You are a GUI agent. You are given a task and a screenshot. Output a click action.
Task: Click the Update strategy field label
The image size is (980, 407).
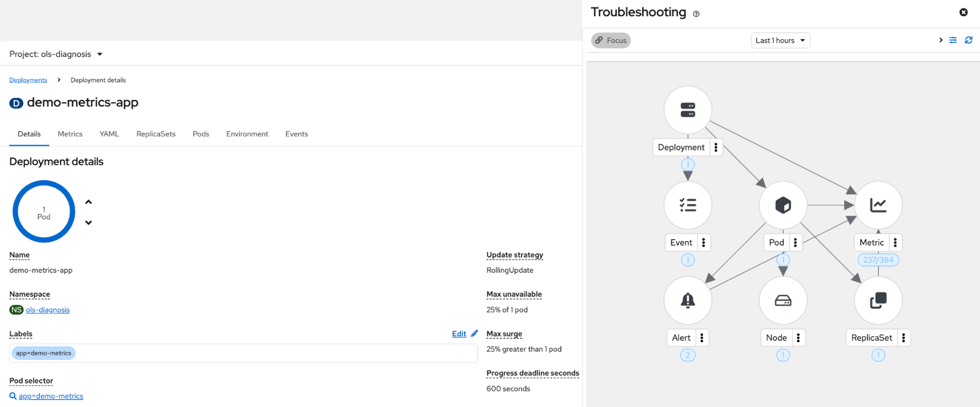coord(515,255)
